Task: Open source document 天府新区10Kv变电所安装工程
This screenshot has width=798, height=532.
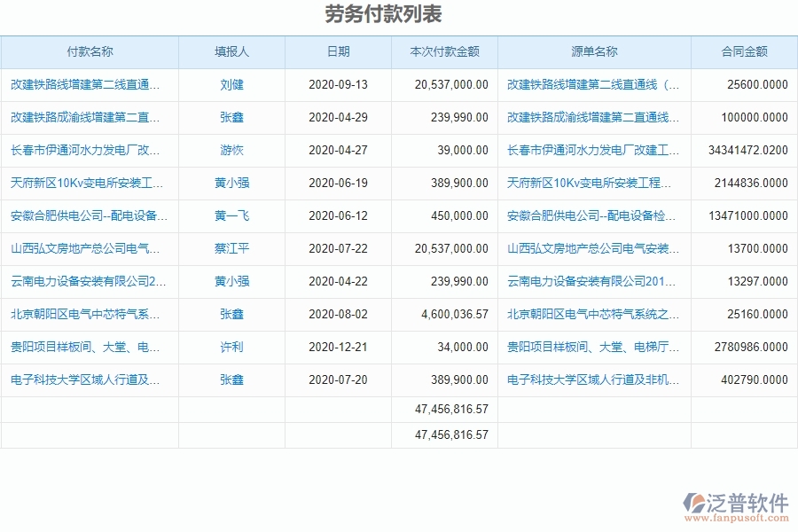Action: [592, 184]
